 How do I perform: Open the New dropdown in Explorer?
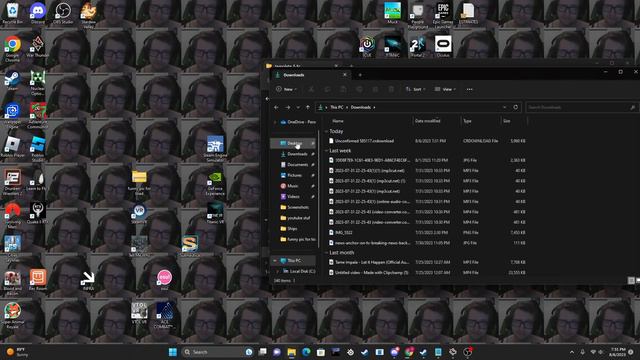[x=286, y=89]
